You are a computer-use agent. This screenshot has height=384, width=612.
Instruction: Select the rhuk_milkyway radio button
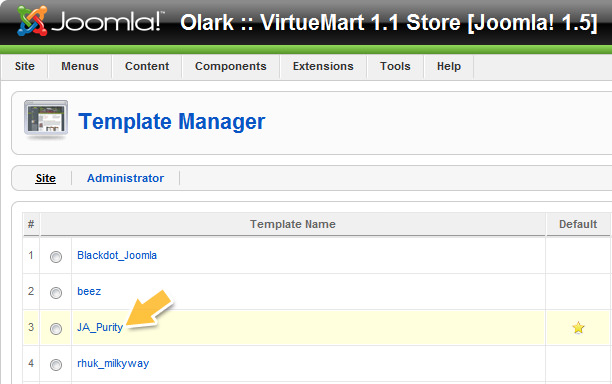[x=56, y=364]
